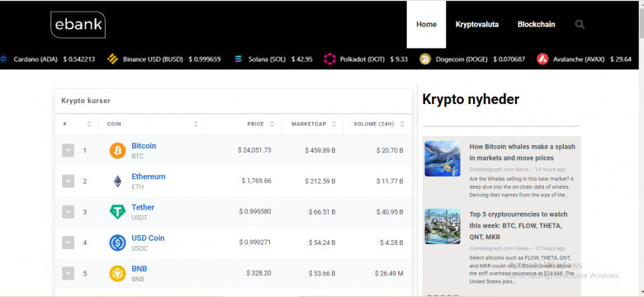This screenshot has height=297, width=644.
Task: Expand the Ethereum row details
Action: click(69, 181)
